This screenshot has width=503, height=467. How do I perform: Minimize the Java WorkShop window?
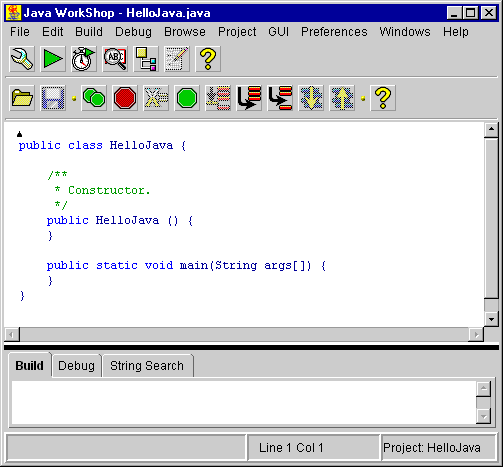pos(454,13)
